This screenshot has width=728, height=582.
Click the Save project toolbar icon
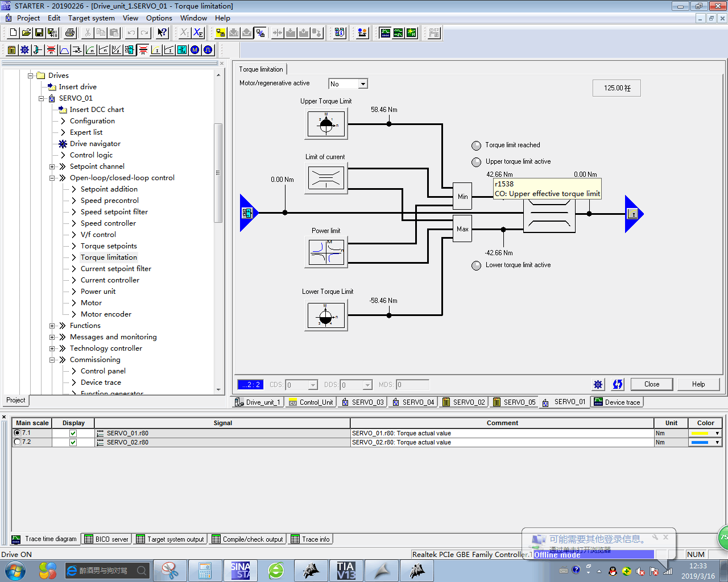[39, 33]
